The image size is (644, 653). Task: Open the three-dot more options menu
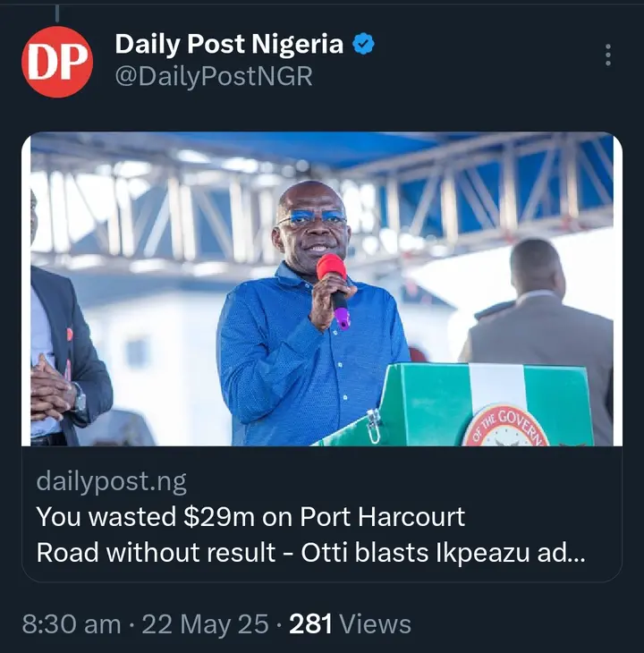[608, 55]
